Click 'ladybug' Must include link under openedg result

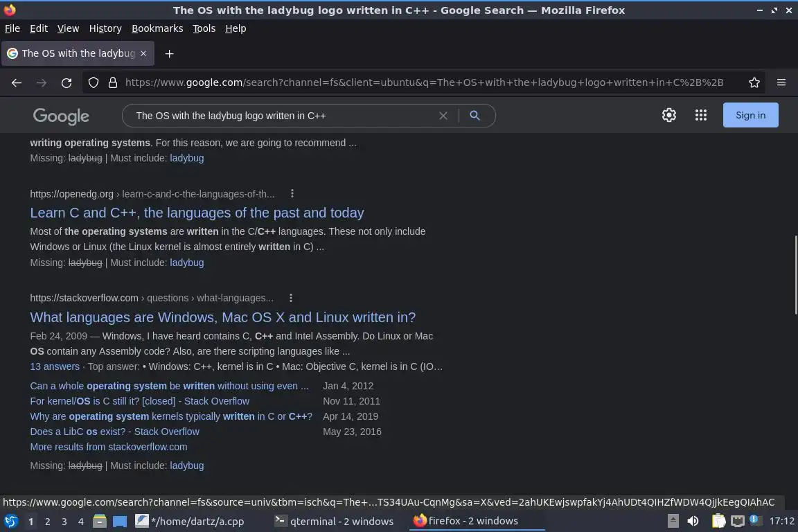pos(187,263)
